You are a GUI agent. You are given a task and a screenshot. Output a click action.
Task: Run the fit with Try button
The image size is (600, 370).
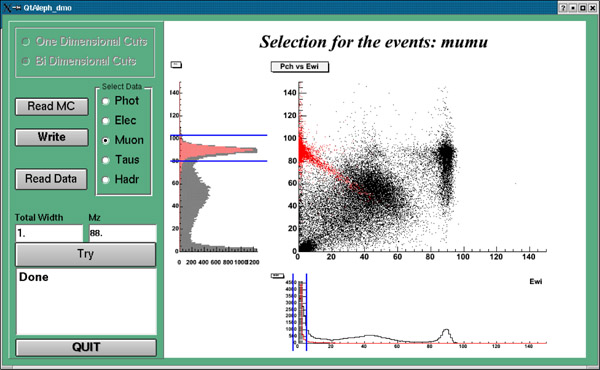tap(86, 254)
